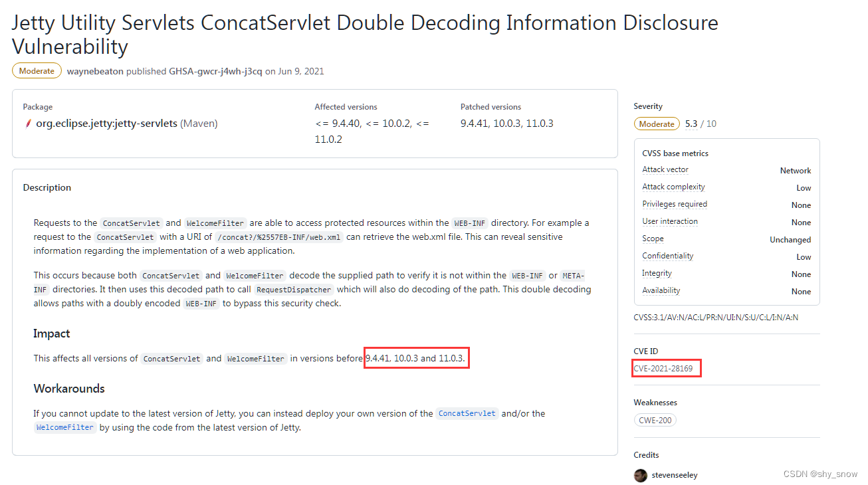The width and height of the screenshot is (868, 485).
Task: Click the Unchanged scope value
Action: pyautogui.click(x=790, y=240)
